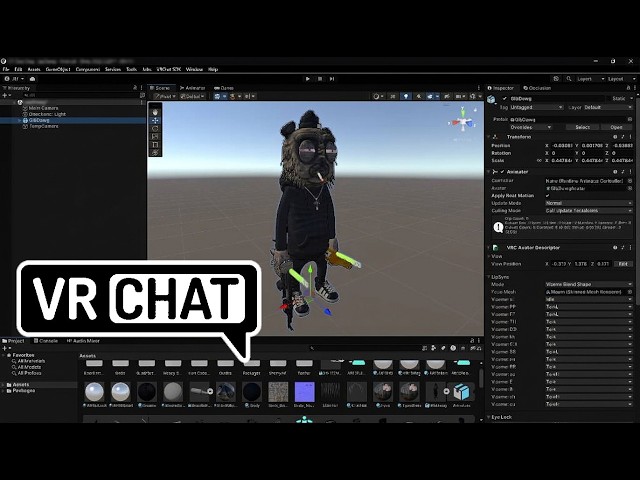Expand the selected avatar object in Hierarchy

(x=19, y=120)
